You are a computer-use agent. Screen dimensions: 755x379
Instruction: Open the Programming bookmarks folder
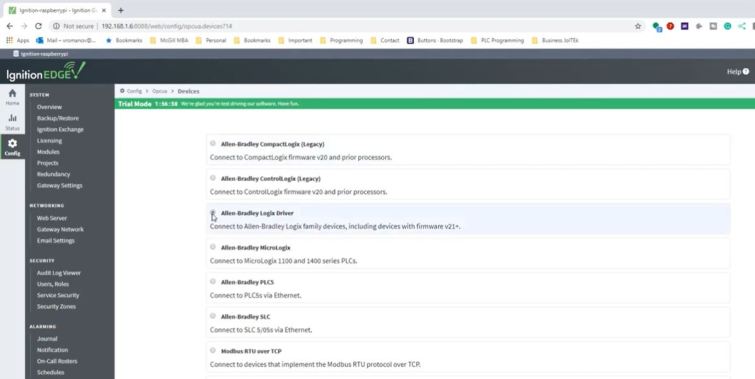click(341, 40)
